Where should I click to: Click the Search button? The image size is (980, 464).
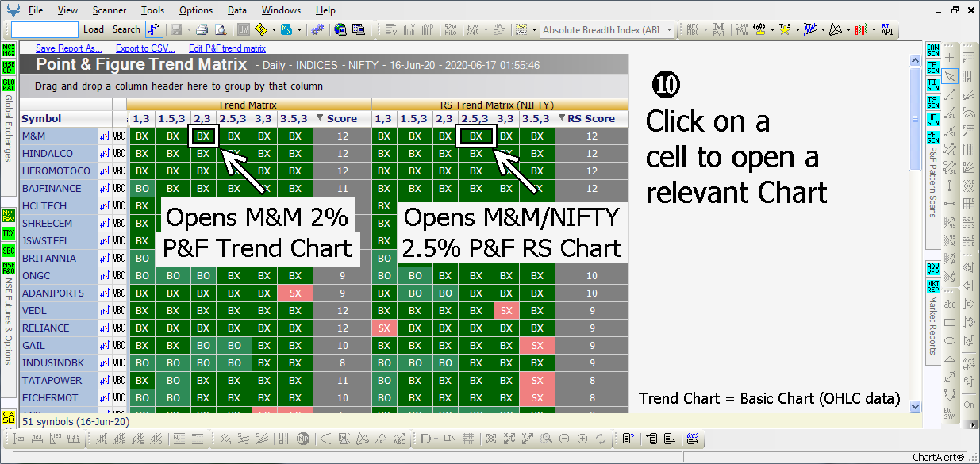(126, 29)
